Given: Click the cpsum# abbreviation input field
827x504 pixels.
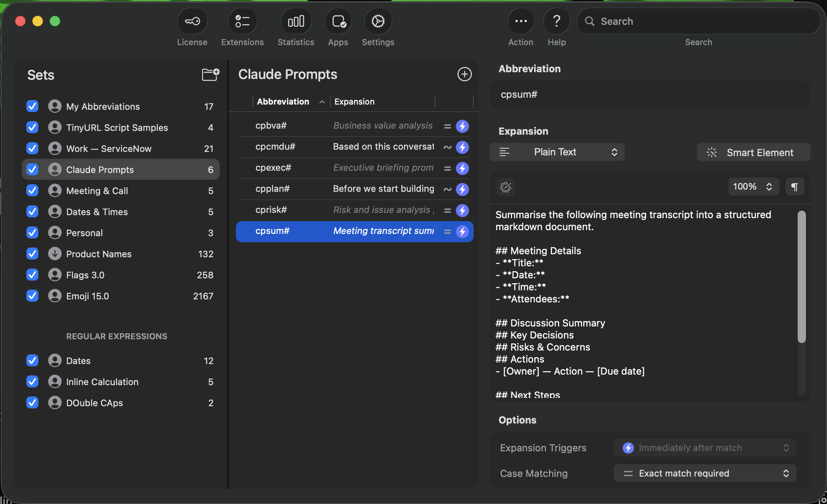Looking at the screenshot, I should pos(650,94).
